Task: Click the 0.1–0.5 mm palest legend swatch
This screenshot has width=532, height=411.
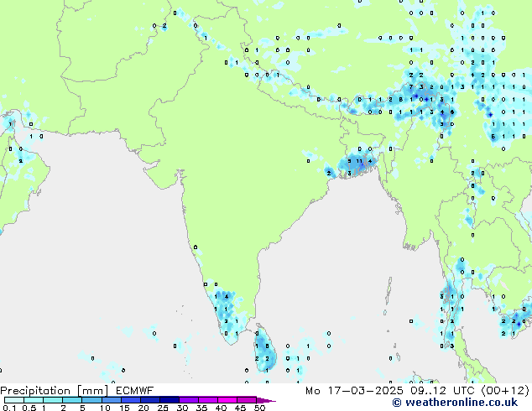Action: click(14, 400)
